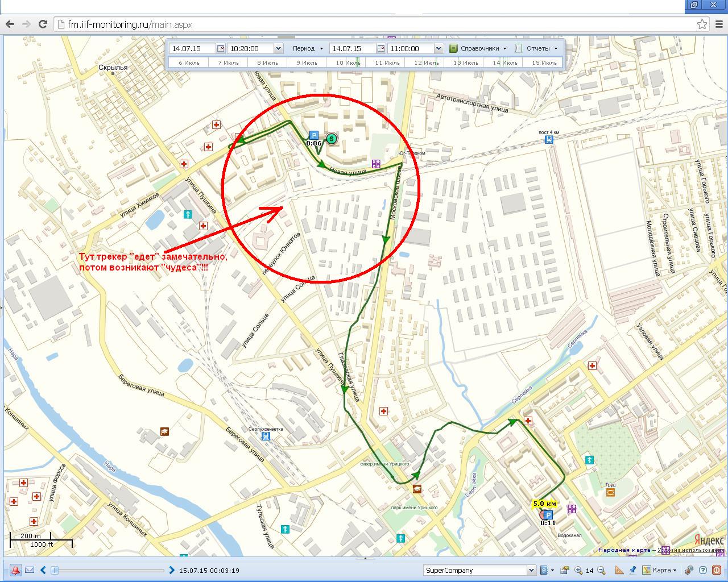Screen dimensions: 728x582
Task: Open the SuperCompany selection dropdown
Action: tap(531, 570)
